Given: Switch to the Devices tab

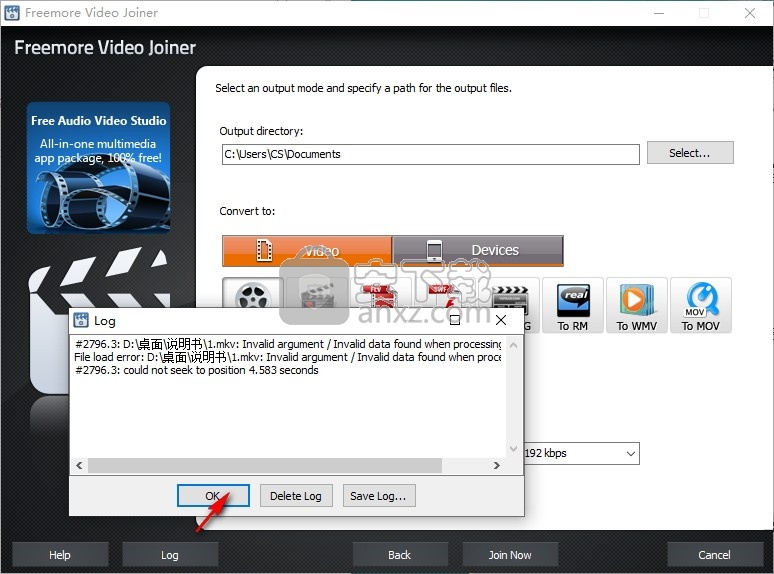Looking at the screenshot, I should pyautogui.click(x=478, y=251).
